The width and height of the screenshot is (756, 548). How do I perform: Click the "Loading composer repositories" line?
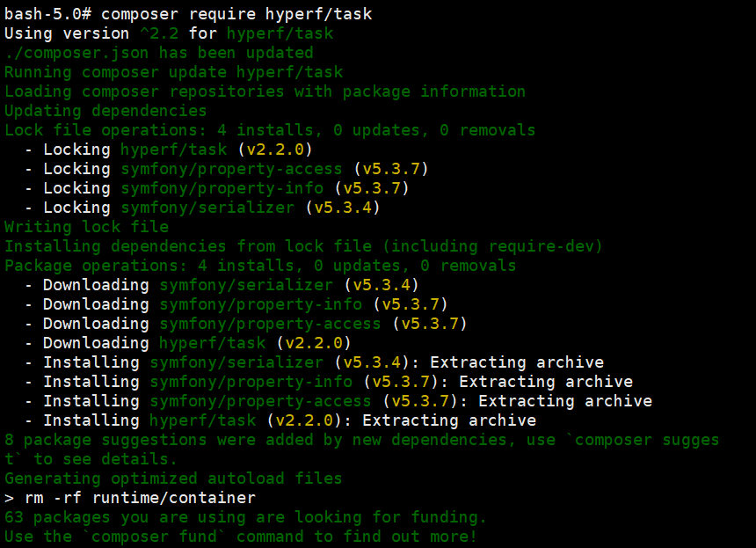coord(265,91)
